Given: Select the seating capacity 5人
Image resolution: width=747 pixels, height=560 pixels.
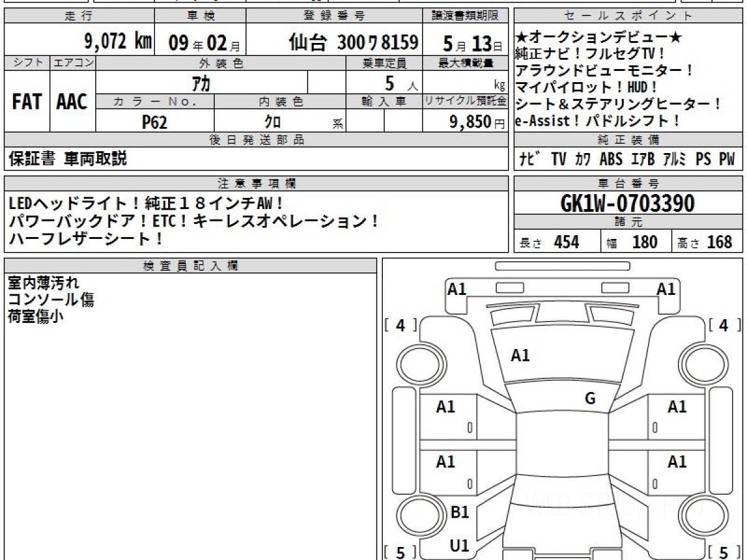Looking at the screenshot, I should 402,83.
